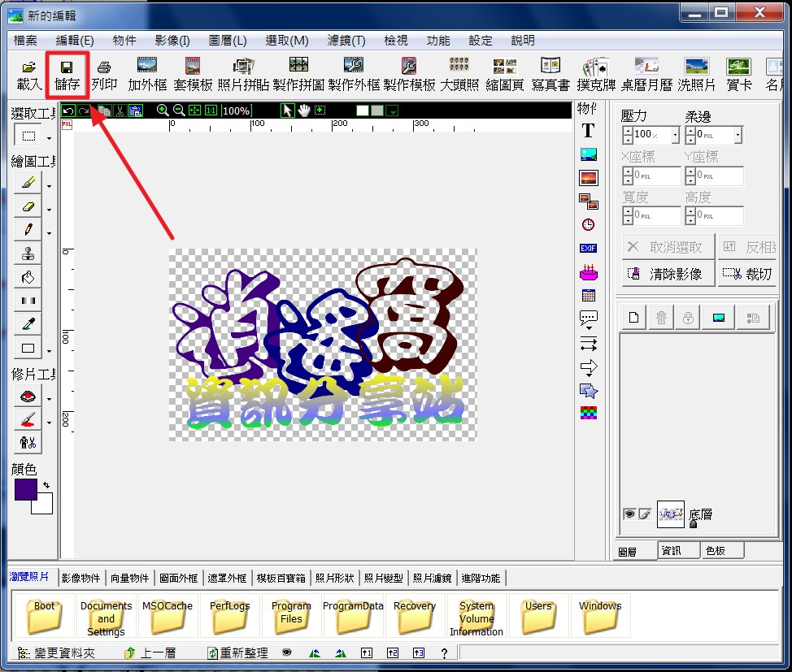Select the paintbrush drawing tool
Viewport: 792px width, 672px height.
click(x=28, y=182)
